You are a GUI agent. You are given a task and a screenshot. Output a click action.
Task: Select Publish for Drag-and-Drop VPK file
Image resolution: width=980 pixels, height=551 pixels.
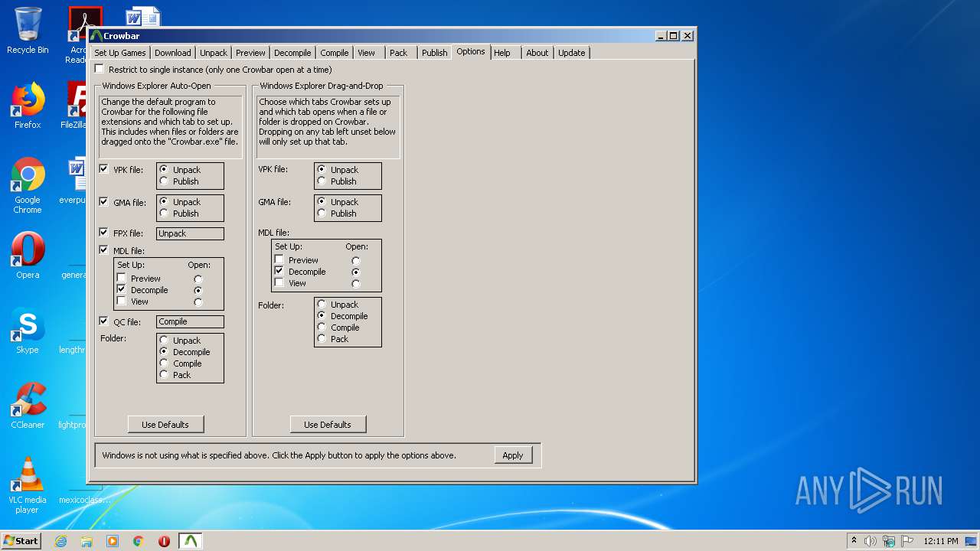[322, 181]
